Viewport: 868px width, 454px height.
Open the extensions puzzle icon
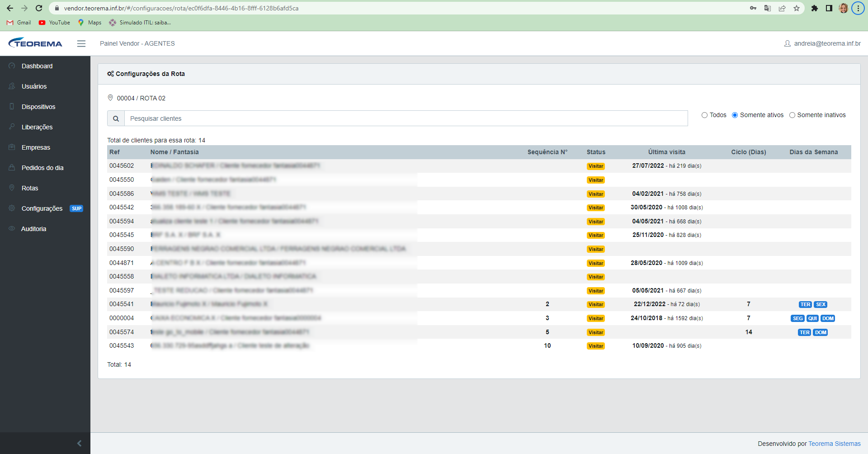[x=815, y=8]
